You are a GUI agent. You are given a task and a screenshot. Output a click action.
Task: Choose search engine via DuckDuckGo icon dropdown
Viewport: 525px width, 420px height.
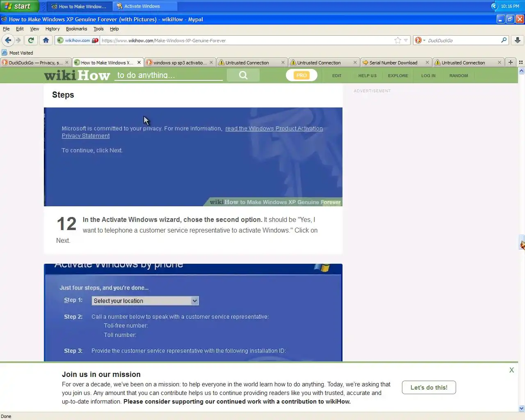click(x=420, y=40)
